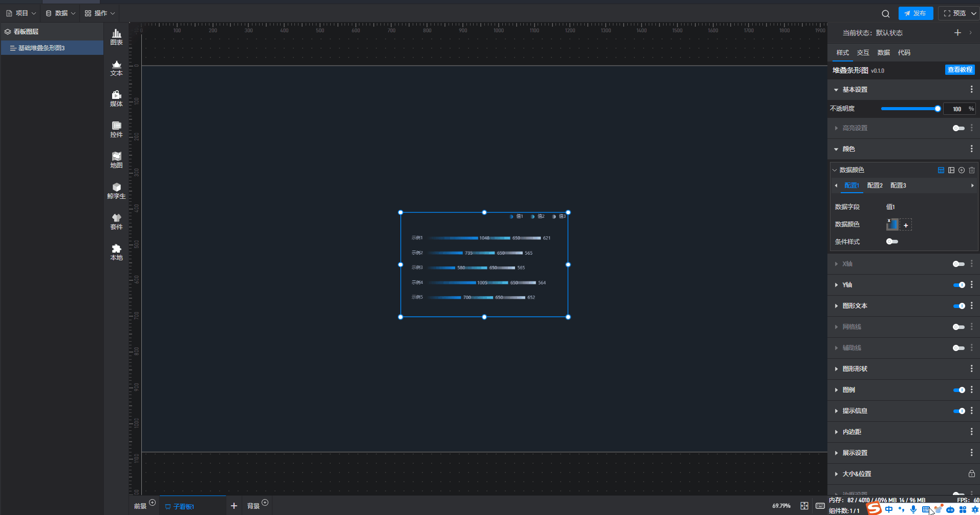
Task: Open the 文本 text components panel
Action: coord(116,68)
